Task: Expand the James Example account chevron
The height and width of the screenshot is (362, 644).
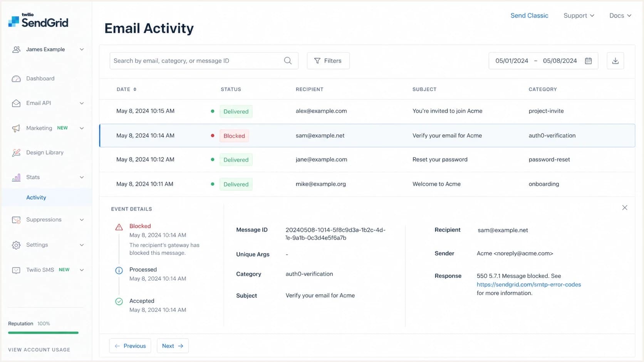Action: click(82, 50)
